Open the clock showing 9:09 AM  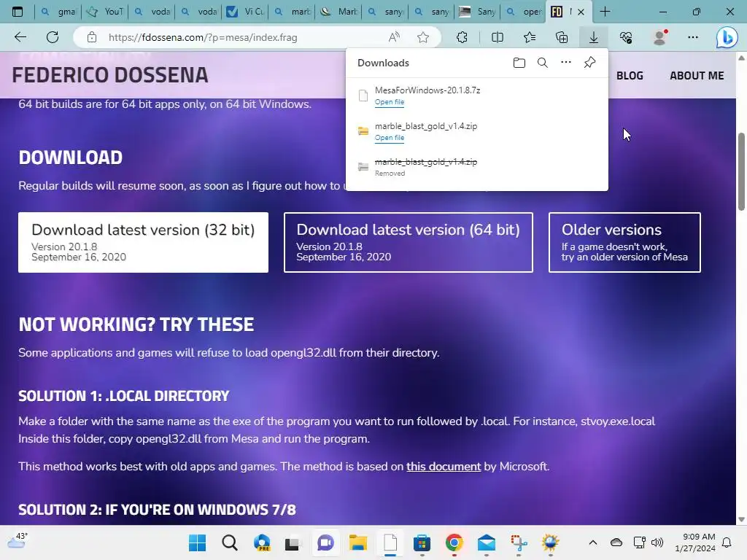pyautogui.click(x=695, y=542)
